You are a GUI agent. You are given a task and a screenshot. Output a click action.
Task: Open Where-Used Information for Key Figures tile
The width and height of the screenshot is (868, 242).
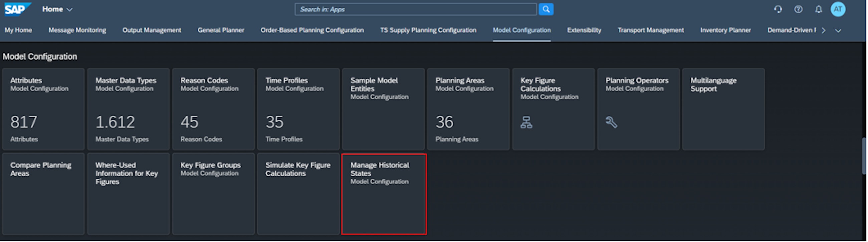tap(129, 194)
